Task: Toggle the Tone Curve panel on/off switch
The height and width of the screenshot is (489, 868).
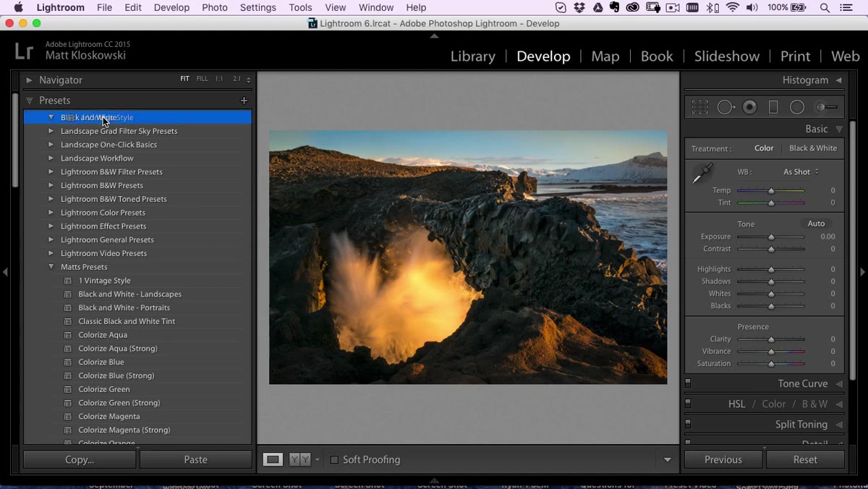Action: point(688,383)
